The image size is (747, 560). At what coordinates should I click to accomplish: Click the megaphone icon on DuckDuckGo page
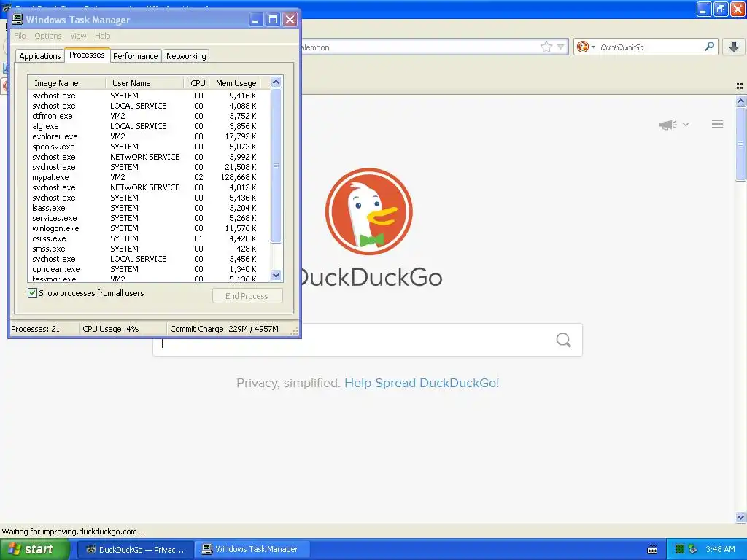click(x=667, y=125)
